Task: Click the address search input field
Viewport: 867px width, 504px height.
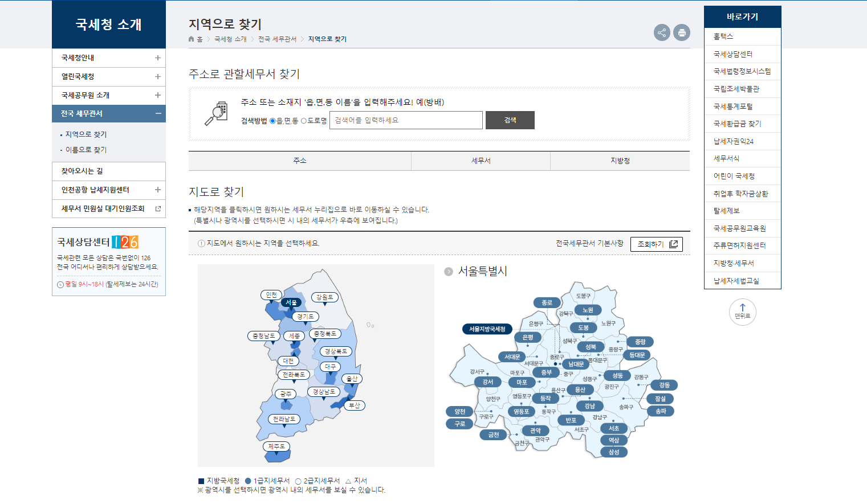Action: pos(405,120)
